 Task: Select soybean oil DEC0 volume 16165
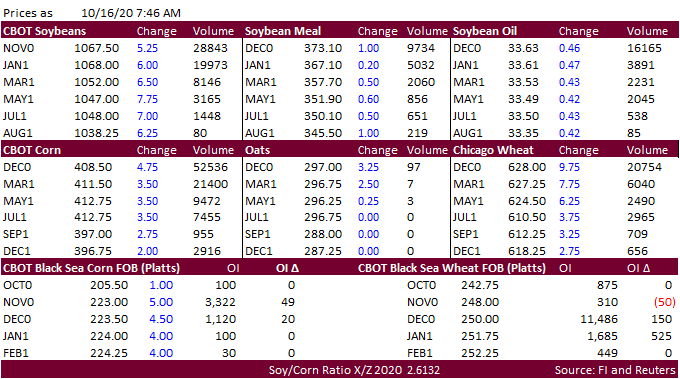tap(644, 48)
